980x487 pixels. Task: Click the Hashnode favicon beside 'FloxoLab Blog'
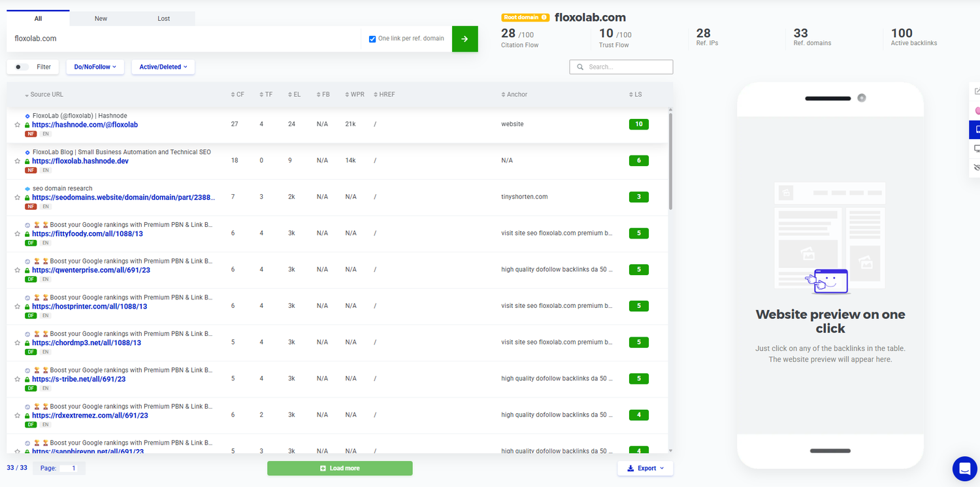[27, 152]
